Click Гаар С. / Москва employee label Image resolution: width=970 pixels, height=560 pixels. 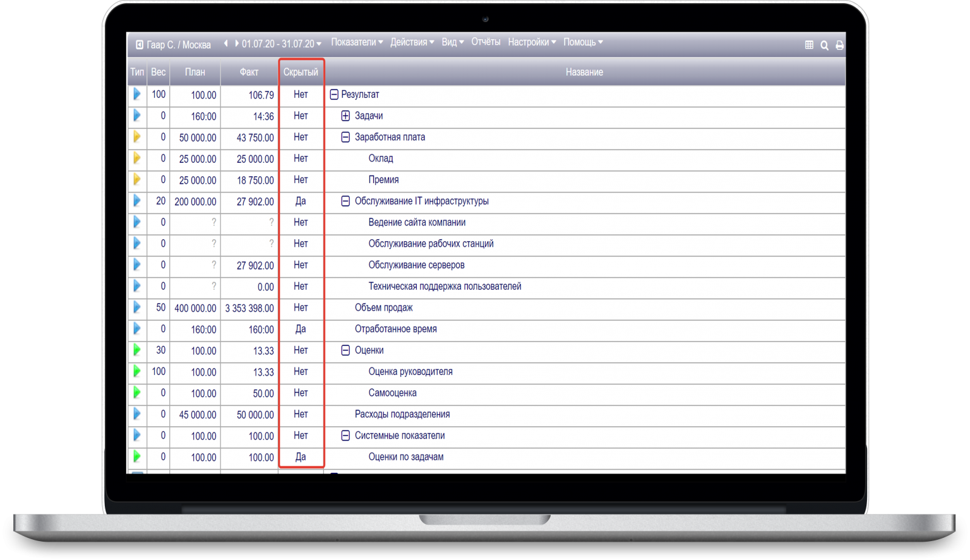click(179, 45)
